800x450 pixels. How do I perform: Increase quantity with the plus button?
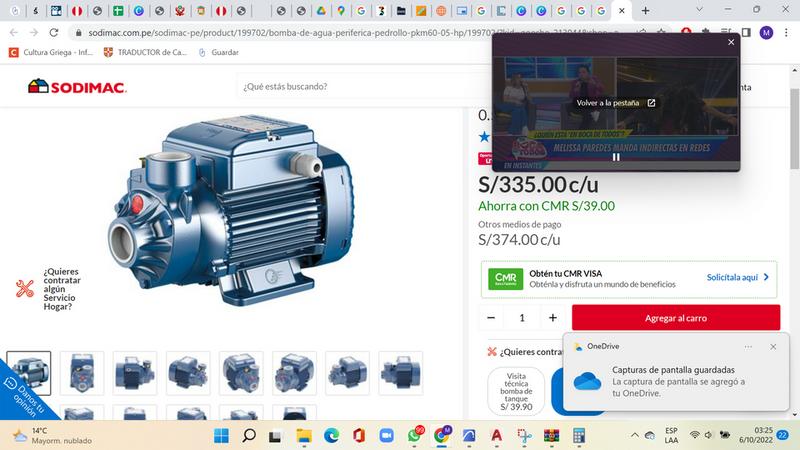coord(553,318)
